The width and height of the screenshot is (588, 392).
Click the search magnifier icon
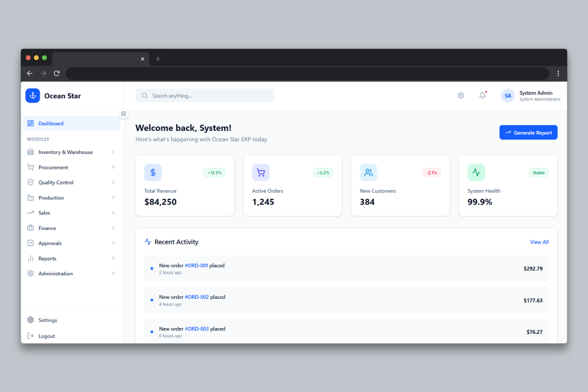[145, 95]
